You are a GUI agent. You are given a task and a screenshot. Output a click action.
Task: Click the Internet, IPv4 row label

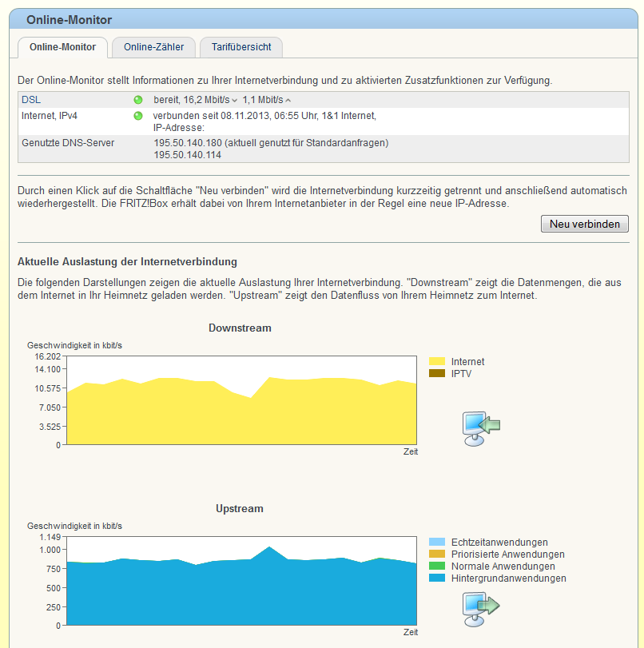[50, 116]
